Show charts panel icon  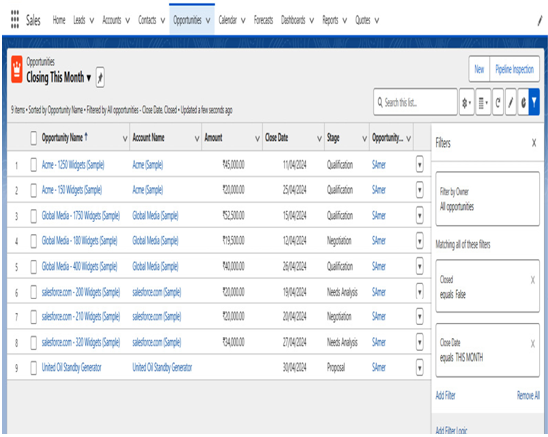(x=523, y=102)
